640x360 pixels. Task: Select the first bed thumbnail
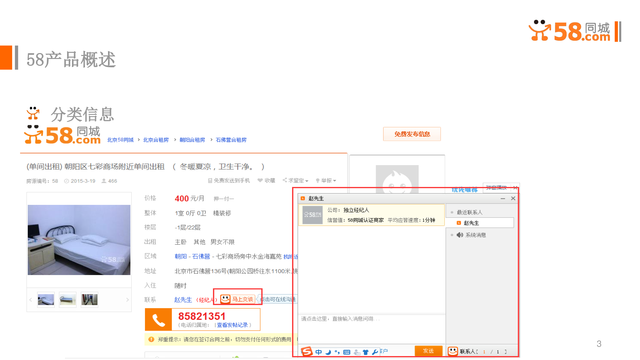(46, 300)
